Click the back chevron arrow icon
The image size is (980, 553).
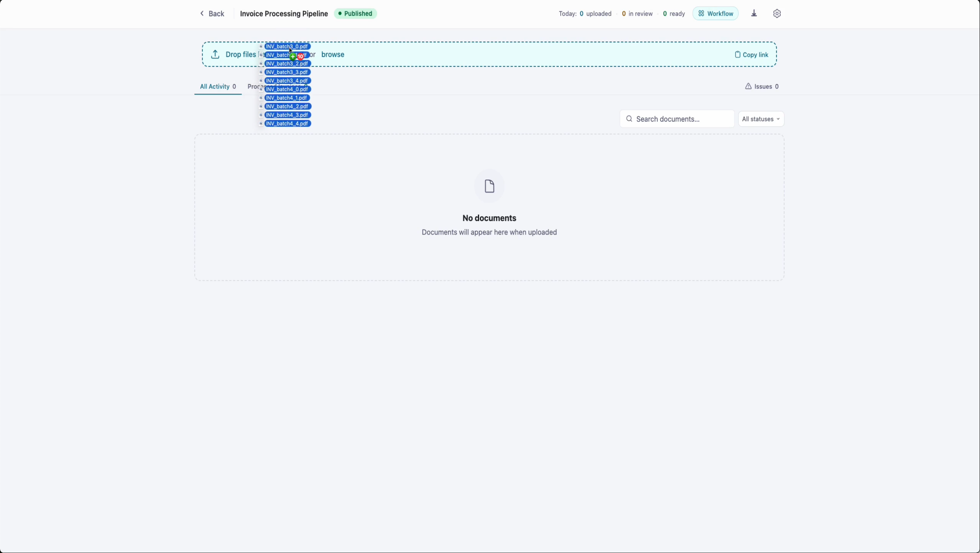202,14
